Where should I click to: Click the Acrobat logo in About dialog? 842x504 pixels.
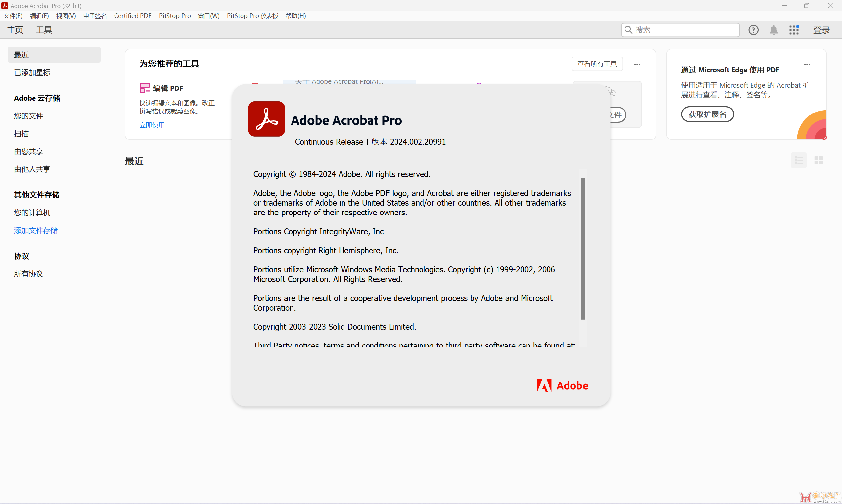[266, 119]
